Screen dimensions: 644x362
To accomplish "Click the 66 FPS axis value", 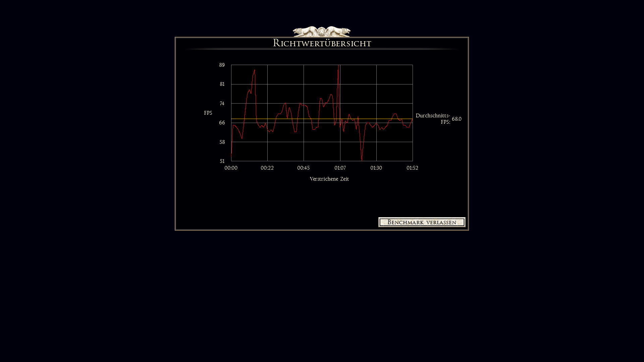I will point(222,123).
